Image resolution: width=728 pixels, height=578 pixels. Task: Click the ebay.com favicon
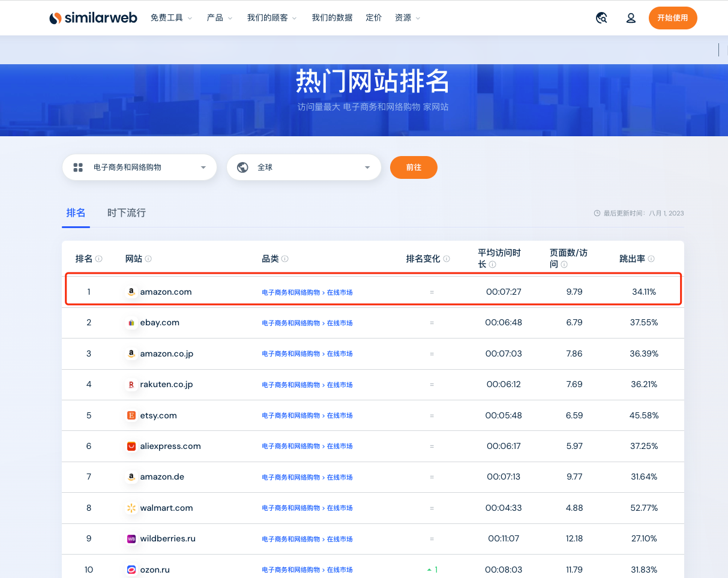(131, 323)
